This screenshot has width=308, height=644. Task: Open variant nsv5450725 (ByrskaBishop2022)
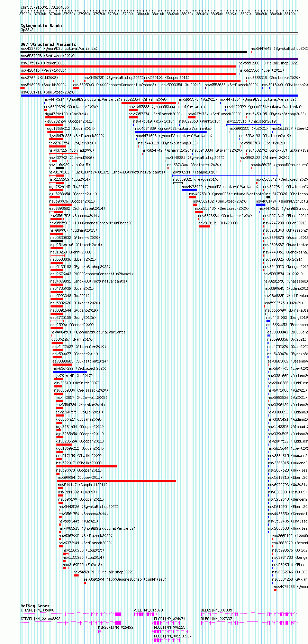(x=114, y=78)
